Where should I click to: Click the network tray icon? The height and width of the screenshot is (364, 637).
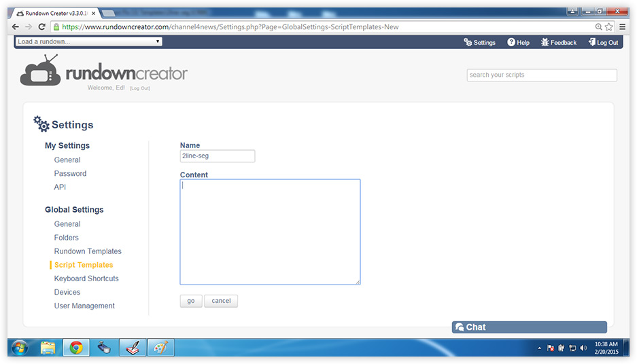pos(572,348)
